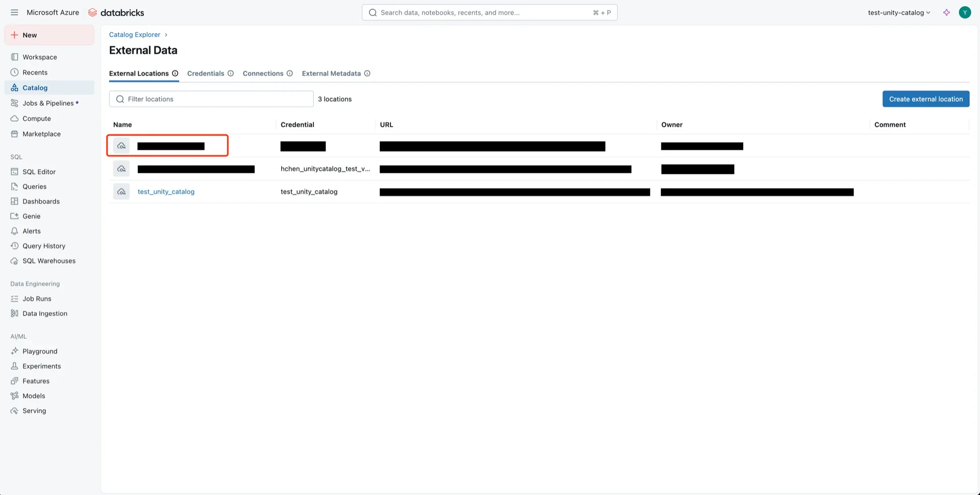Follow the Catalog Explorer breadcrumb link

point(135,34)
